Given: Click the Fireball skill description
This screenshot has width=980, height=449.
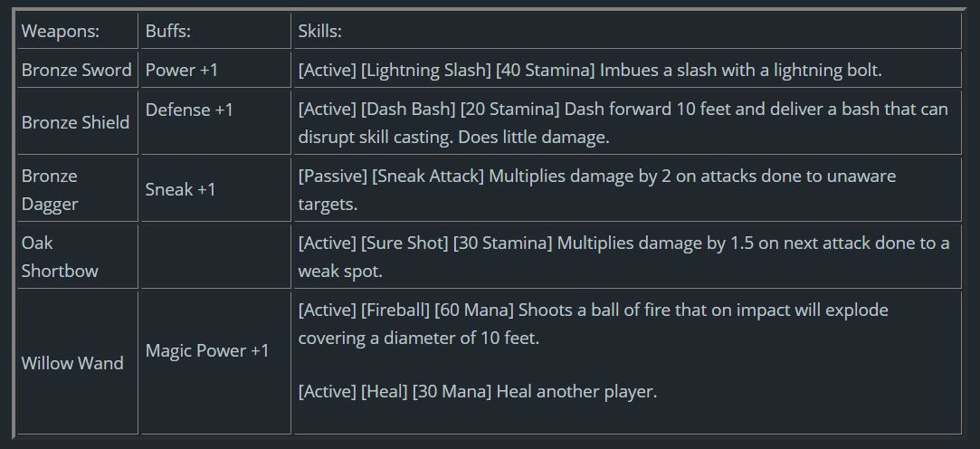Looking at the screenshot, I should (593, 323).
